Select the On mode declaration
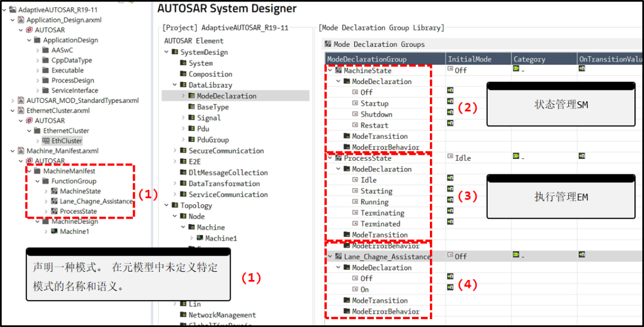This screenshot has height=327, width=644. pyautogui.click(x=365, y=289)
